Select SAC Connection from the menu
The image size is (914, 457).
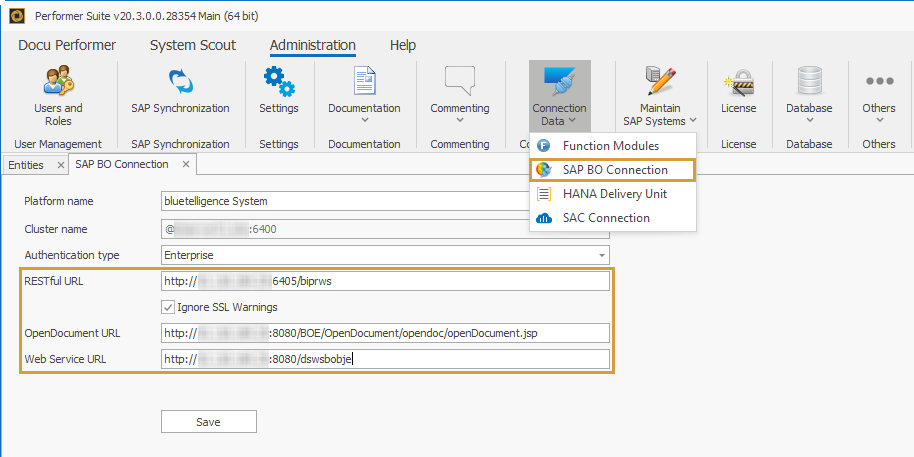pos(606,218)
